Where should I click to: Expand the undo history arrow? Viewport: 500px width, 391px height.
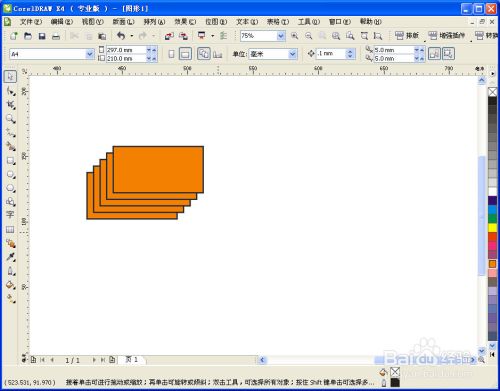tap(132, 36)
